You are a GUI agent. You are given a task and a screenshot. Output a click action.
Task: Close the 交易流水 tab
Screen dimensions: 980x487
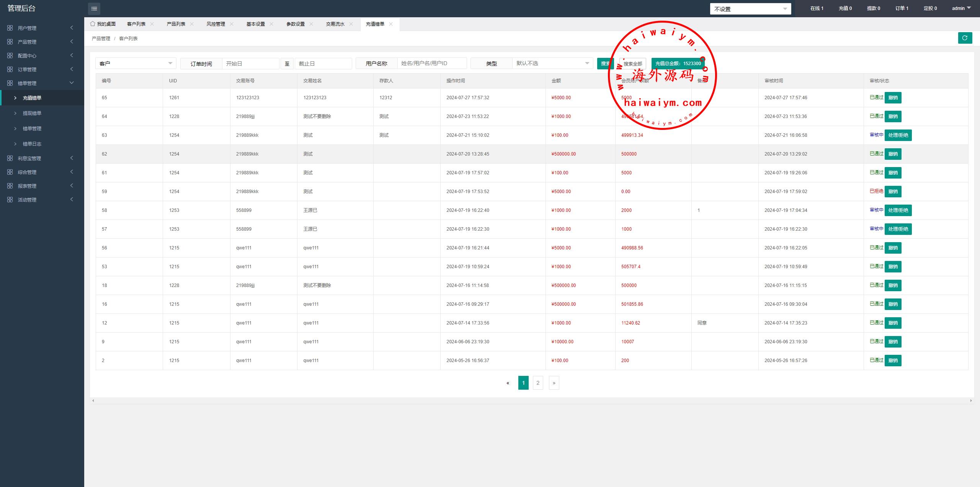coord(351,24)
